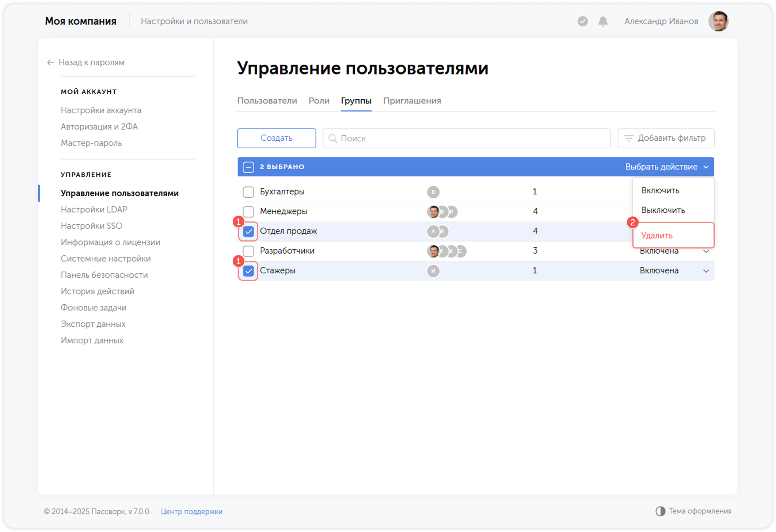
Task: Open Экспорт данных
Action: (x=93, y=324)
